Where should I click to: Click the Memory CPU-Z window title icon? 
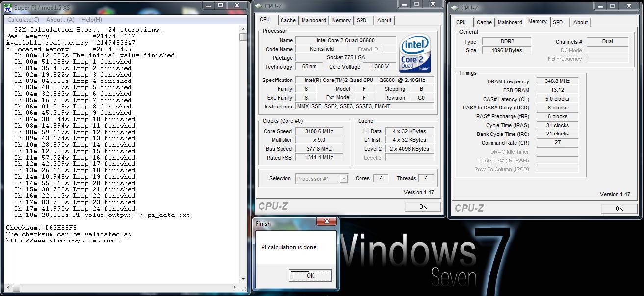click(454, 8)
